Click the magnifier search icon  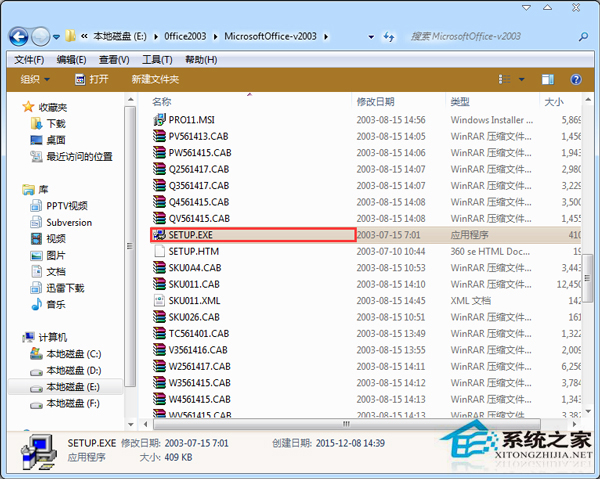tap(583, 37)
